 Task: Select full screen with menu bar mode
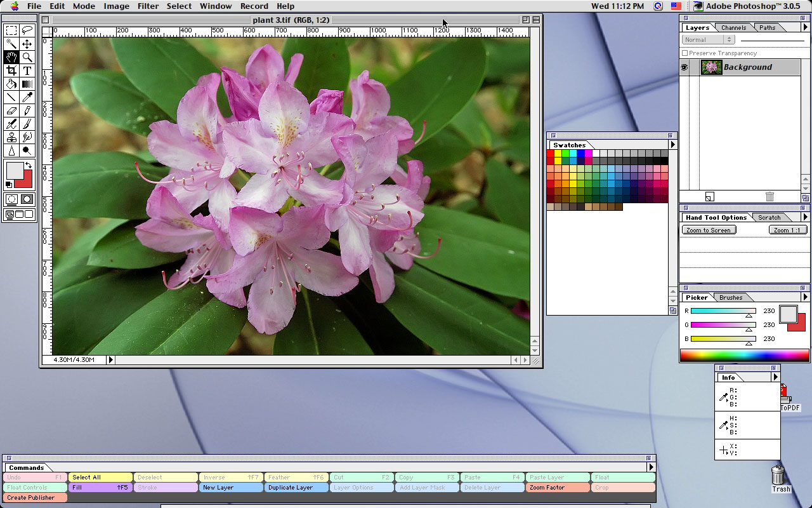[19, 215]
